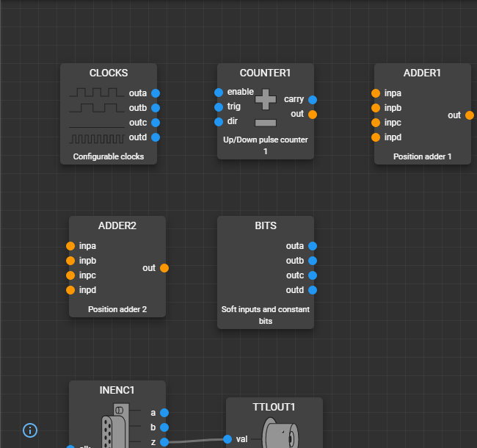The image size is (477, 448).
Task: Select ADDER1 inpc input port
Action: pyautogui.click(x=376, y=123)
